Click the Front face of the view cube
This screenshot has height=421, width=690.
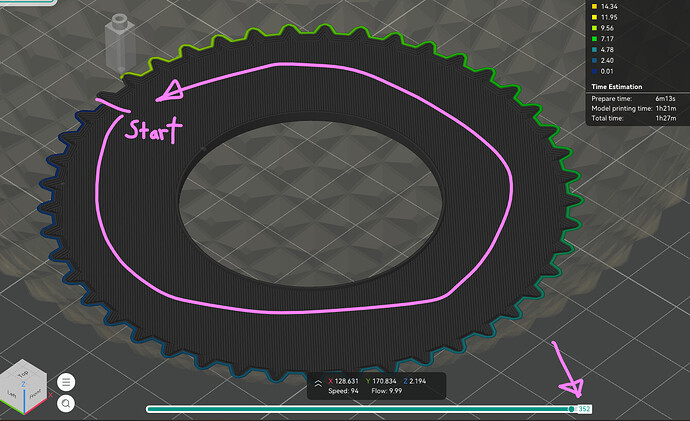click(x=35, y=394)
